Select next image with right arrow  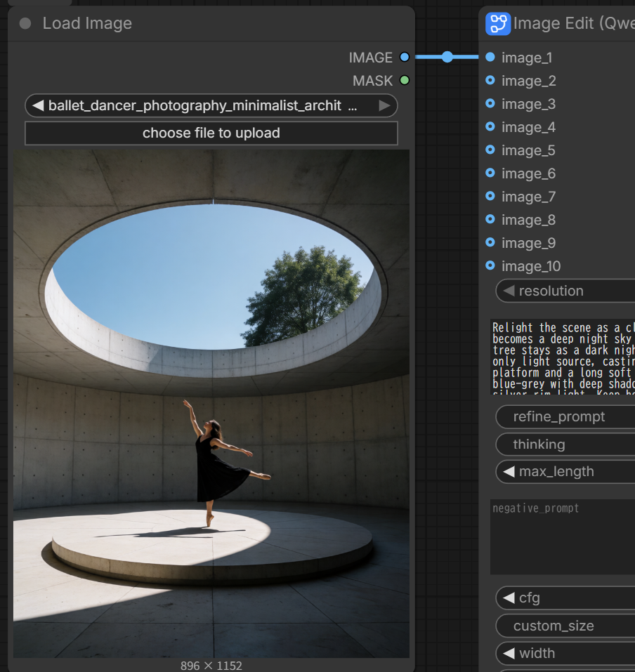[385, 105]
